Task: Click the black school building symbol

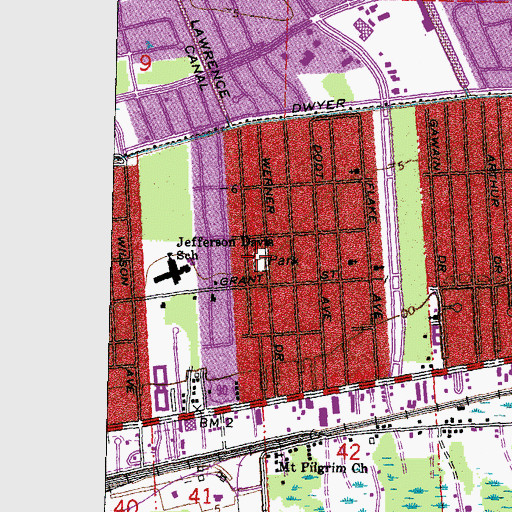Action: (x=172, y=271)
